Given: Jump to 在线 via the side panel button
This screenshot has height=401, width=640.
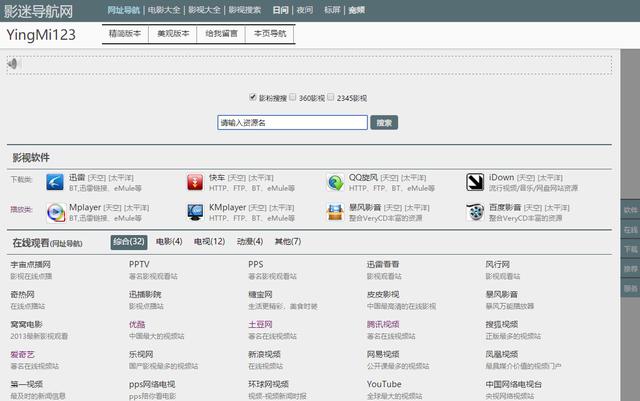Looking at the screenshot, I should pos(630,229).
